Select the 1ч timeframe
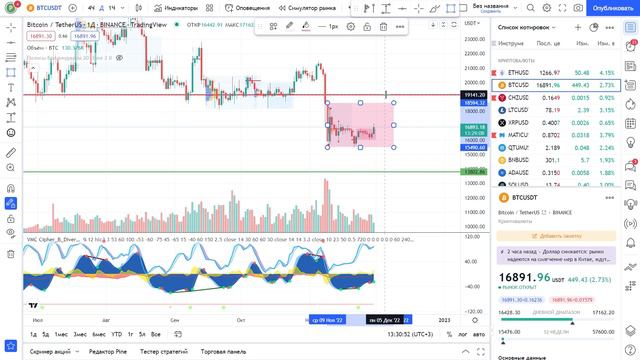640x360 pixels. click(x=112, y=8)
